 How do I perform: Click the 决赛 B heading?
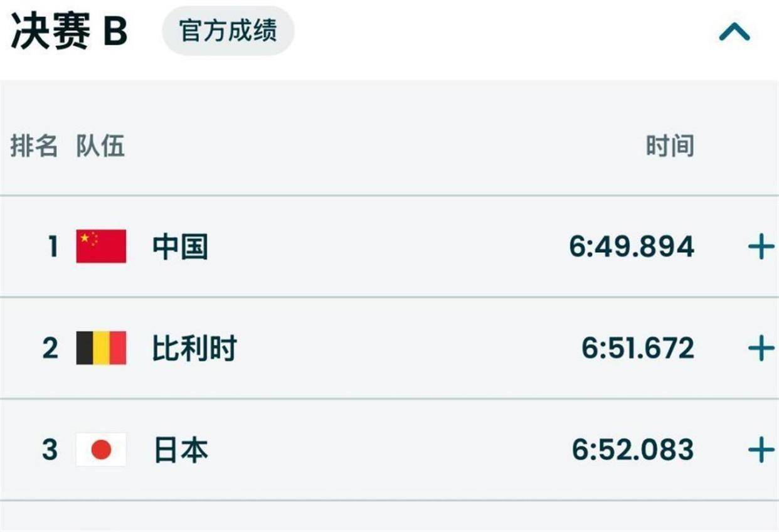[x=69, y=32]
